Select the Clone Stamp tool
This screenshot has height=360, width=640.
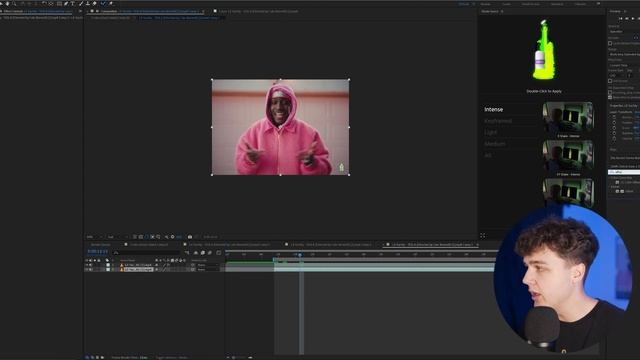point(88,3)
